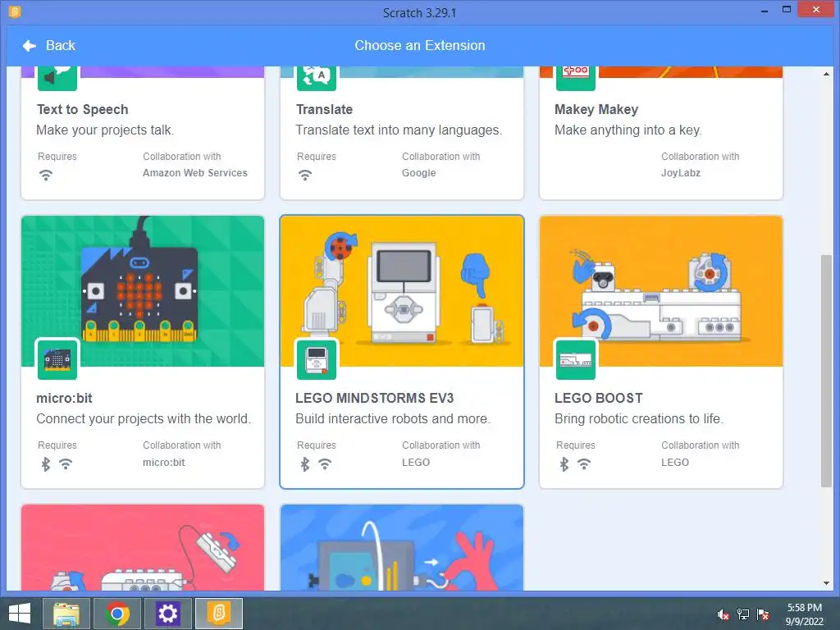This screenshot has width=840, height=630.
Task: Click the Bluetooth icon on micro:bit card
Action: coord(46,464)
